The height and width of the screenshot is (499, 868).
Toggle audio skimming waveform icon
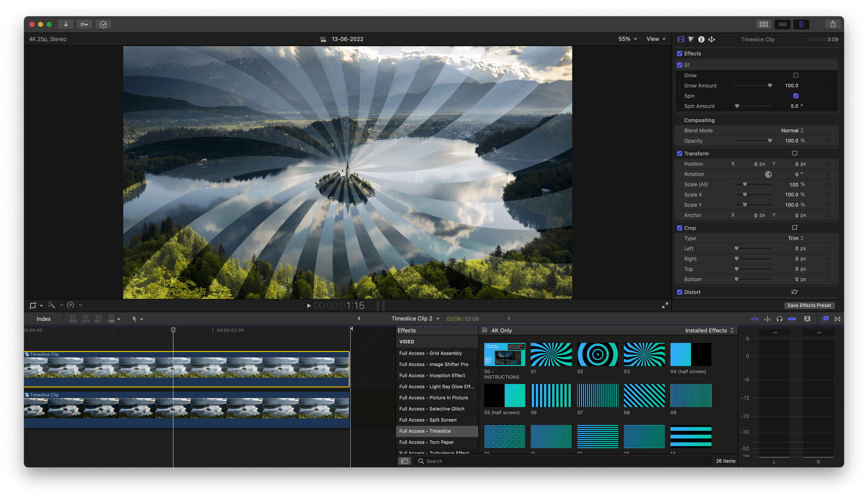coord(767,319)
